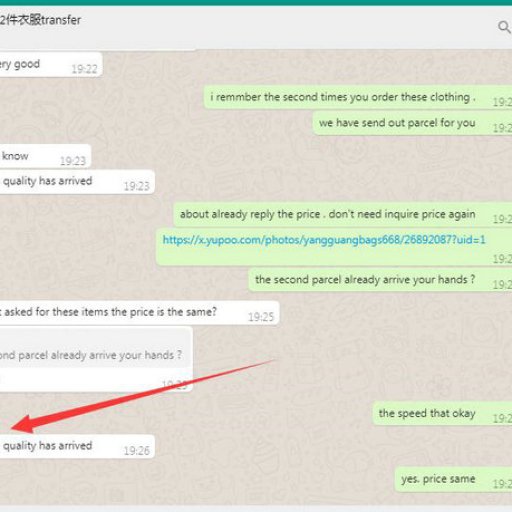Select the 'very good' message bubble
This screenshot has height=512, width=512.
click(x=51, y=64)
